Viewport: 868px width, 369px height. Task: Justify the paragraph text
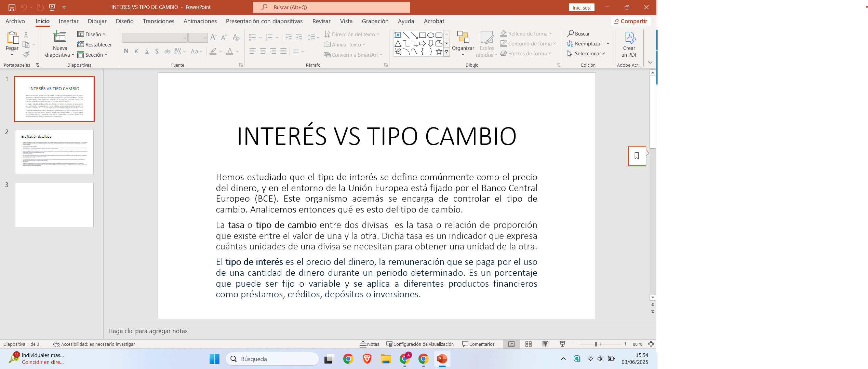click(283, 51)
